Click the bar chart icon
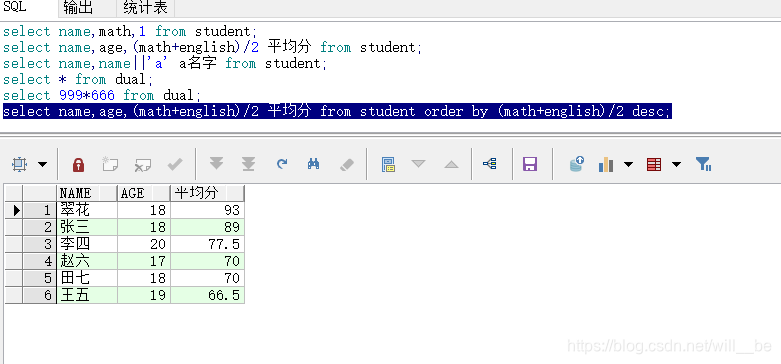Image resolution: width=781 pixels, height=364 pixels. coord(606,164)
